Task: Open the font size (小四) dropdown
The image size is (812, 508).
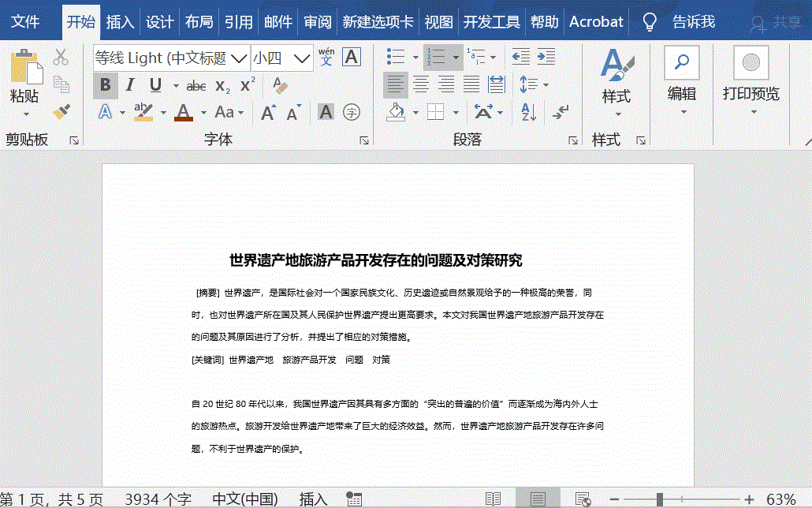Action: 304,58
